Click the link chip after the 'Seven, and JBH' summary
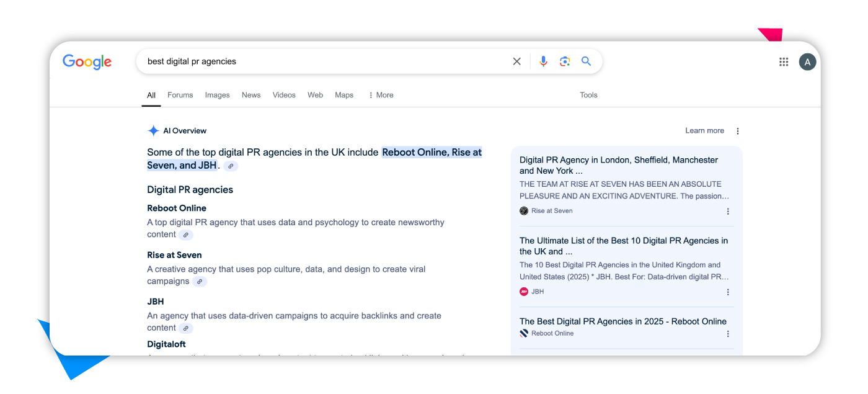The image size is (868, 394). coord(231,166)
